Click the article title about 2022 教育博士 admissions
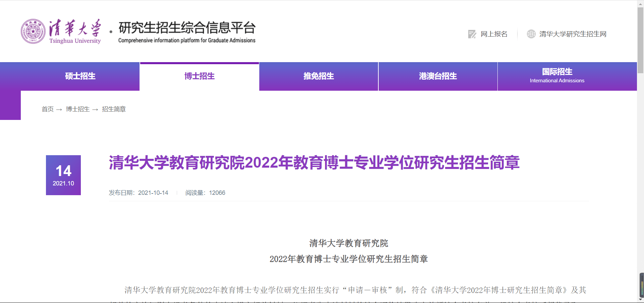This screenshot has width=644, height=303. coord(314,164)
